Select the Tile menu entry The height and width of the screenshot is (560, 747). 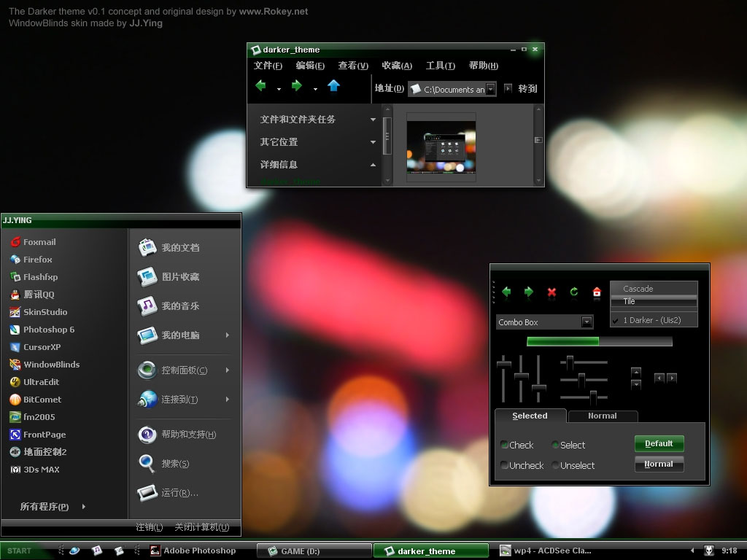(654, 301)
